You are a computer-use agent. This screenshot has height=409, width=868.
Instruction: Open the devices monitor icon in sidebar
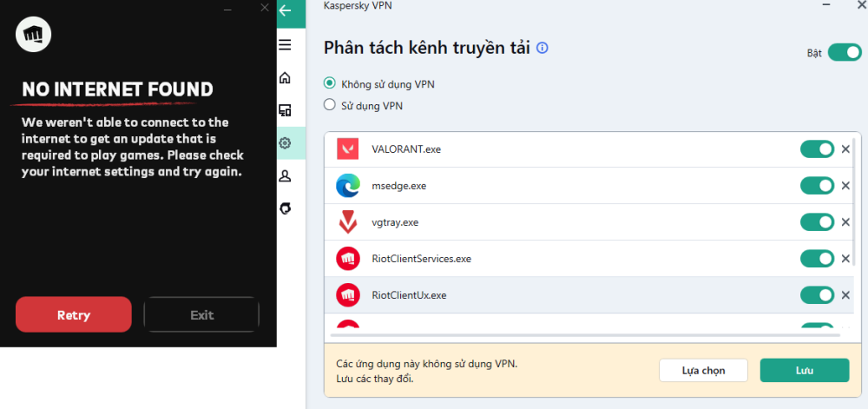point(285,110)
